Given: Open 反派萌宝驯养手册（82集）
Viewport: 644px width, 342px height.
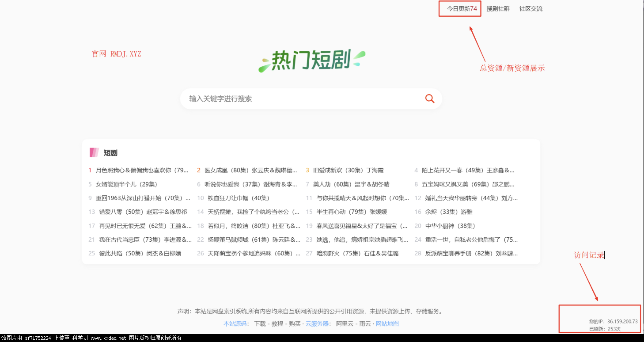Looking at the screenshot, I should (472, 254).
